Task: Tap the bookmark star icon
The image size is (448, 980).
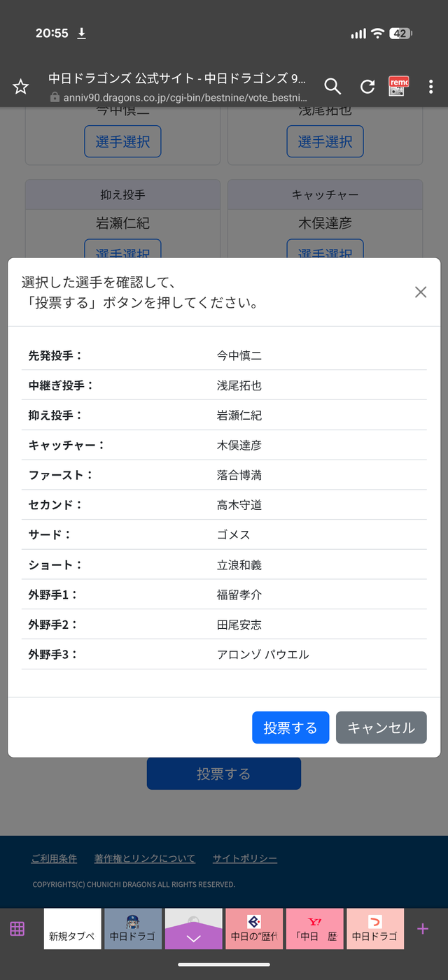Action: (x=21, y=87)
